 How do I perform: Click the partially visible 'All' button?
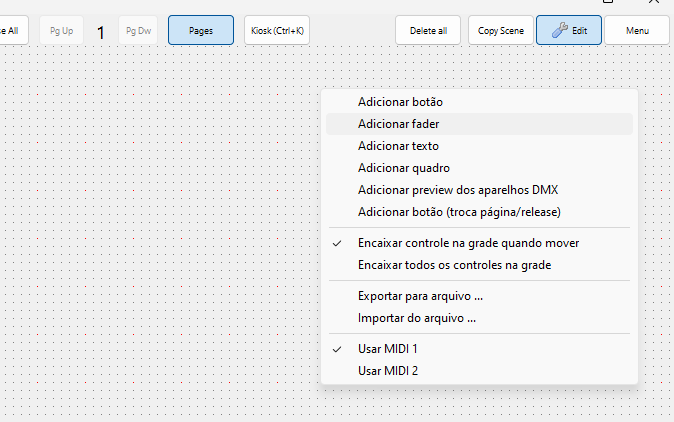point(13,30)
